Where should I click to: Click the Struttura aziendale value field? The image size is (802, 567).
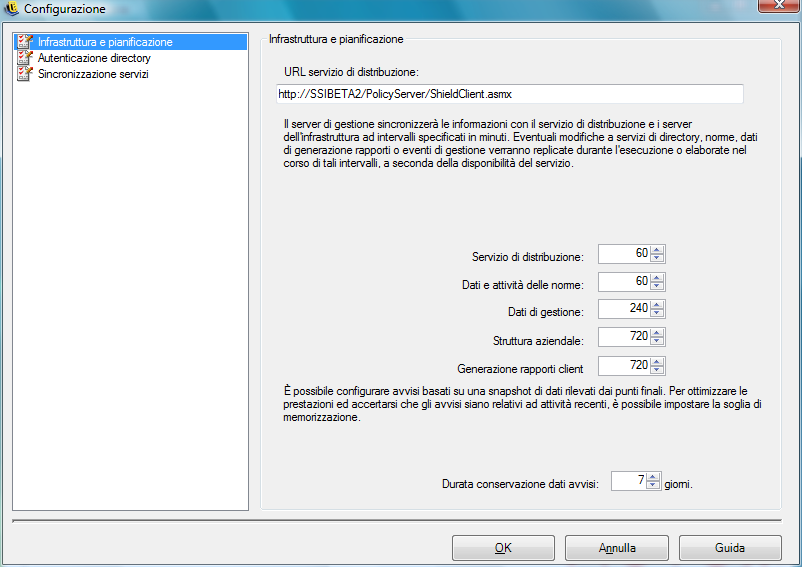coord(624,337)
